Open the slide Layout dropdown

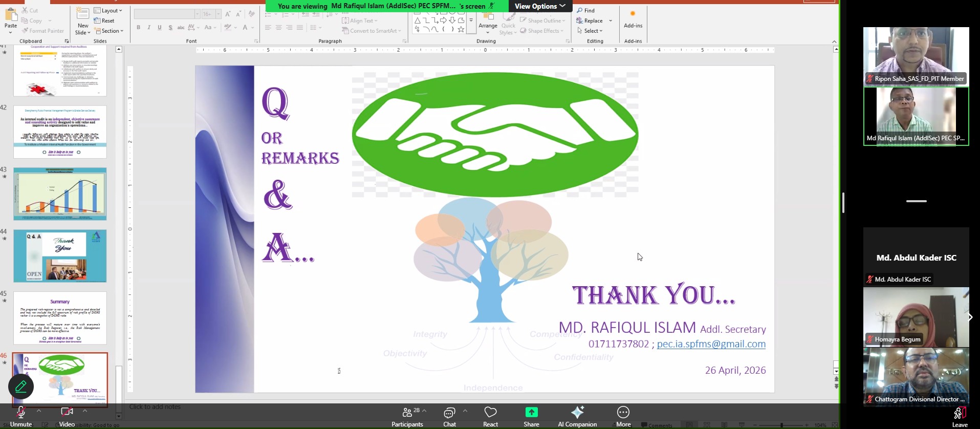(x=108, y=10)
